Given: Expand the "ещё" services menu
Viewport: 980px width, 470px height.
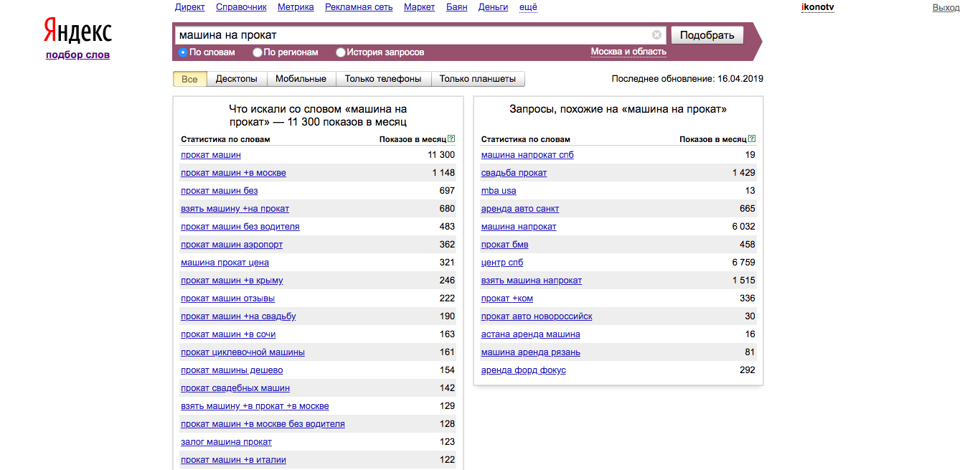Looking at the screenshot, I should 528,7.
